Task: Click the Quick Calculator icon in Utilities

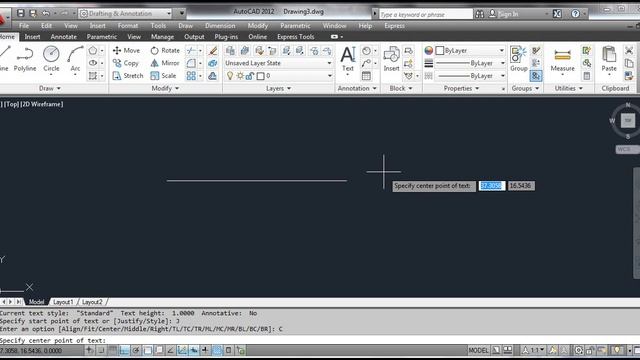Action: click(x=587, y=76)
